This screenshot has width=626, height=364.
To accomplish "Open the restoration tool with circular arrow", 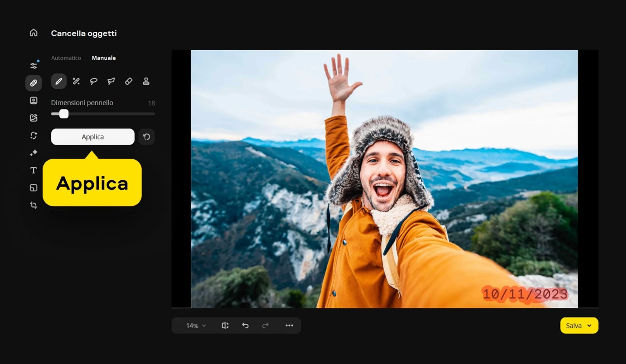I will click(34, 135).
